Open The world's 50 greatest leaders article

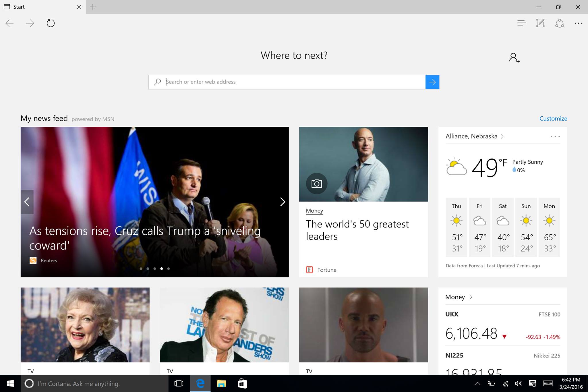[357, 230]
